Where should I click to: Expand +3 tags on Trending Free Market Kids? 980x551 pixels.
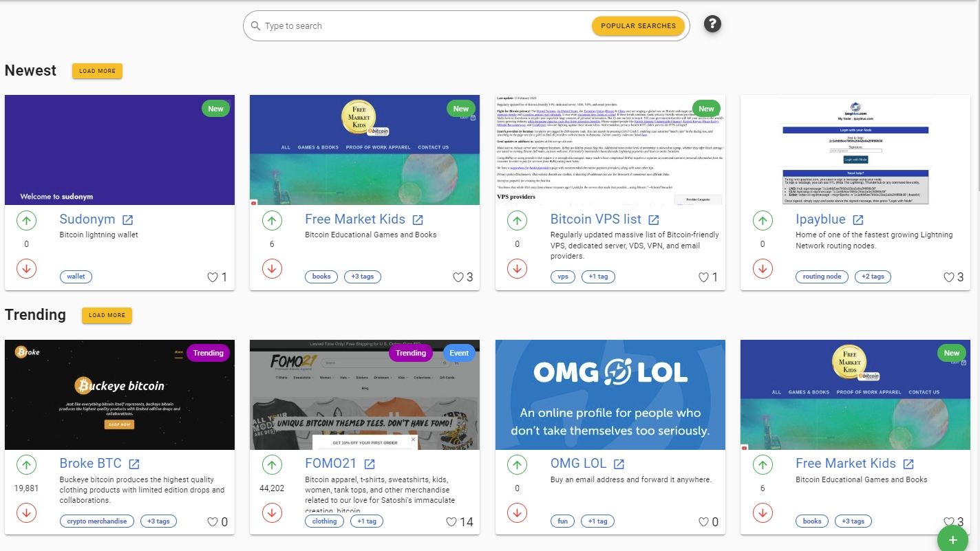coord(853,521)
